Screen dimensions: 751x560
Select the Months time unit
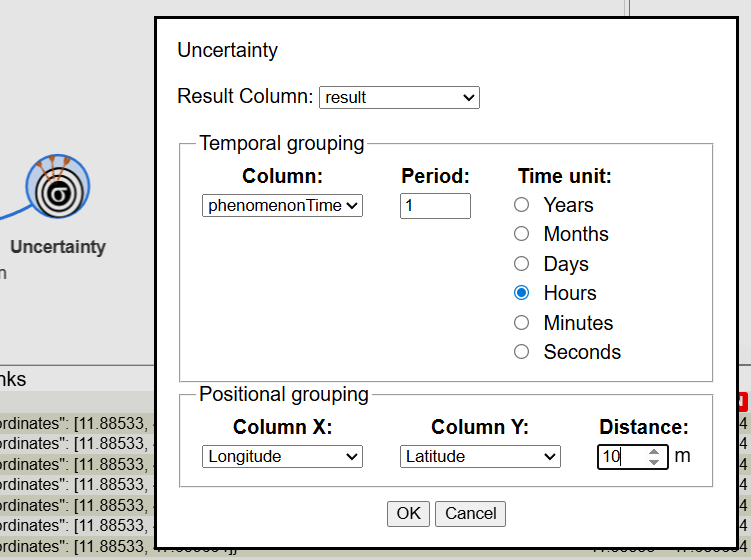[521, 234]
